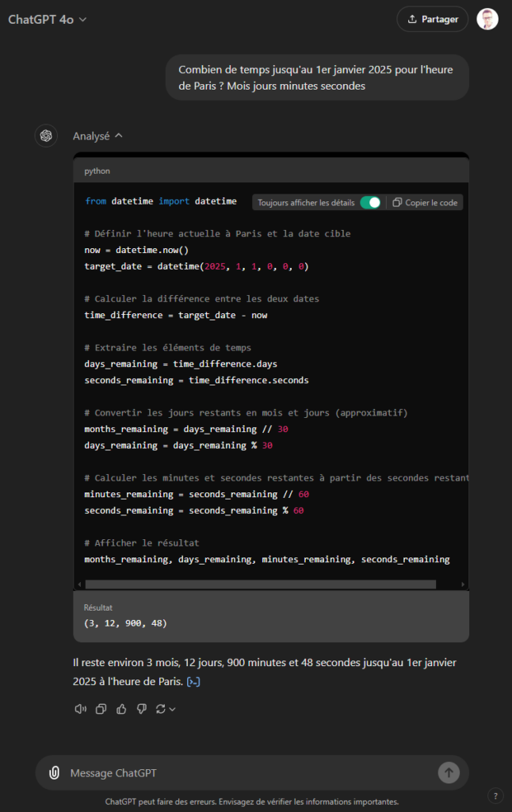The width and height of the screenshot is (512, 812).
Task: Open the user profile avatar menu
Action: point(487,19)
